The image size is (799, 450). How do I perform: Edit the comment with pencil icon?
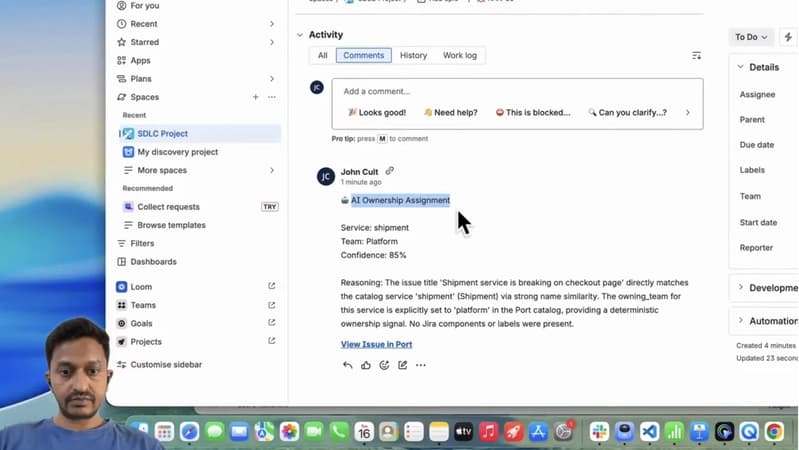tap(403, 365)
